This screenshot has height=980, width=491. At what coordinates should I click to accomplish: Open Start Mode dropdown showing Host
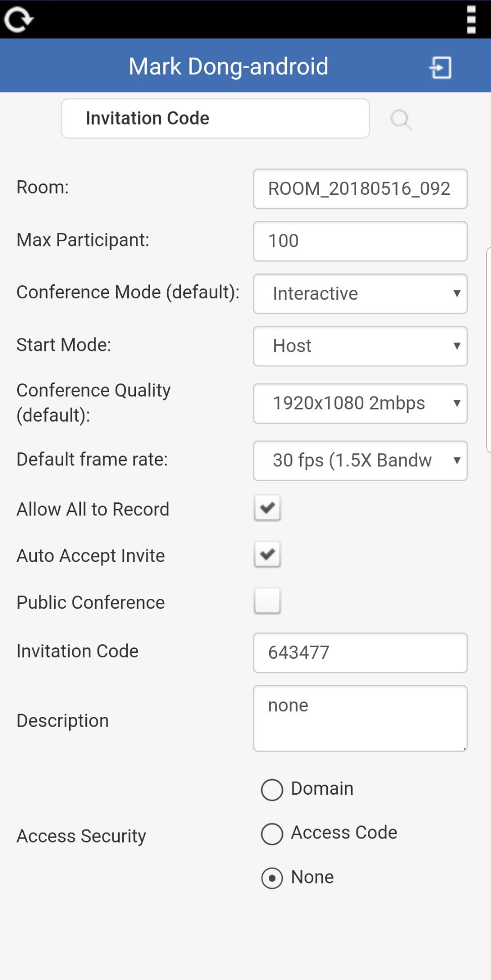360,346
